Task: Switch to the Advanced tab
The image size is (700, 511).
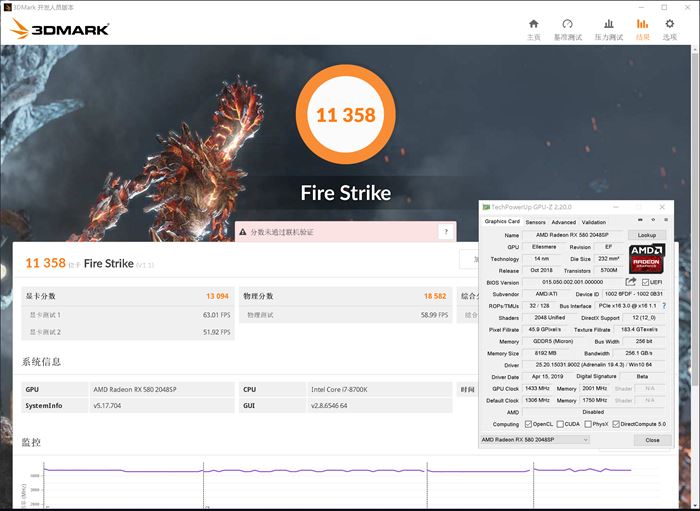Action: pos(563,222)
